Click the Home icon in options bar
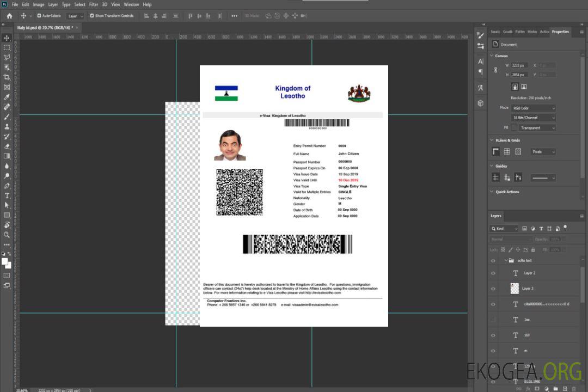The image size is (588, 392). click(x=9, y=16)
